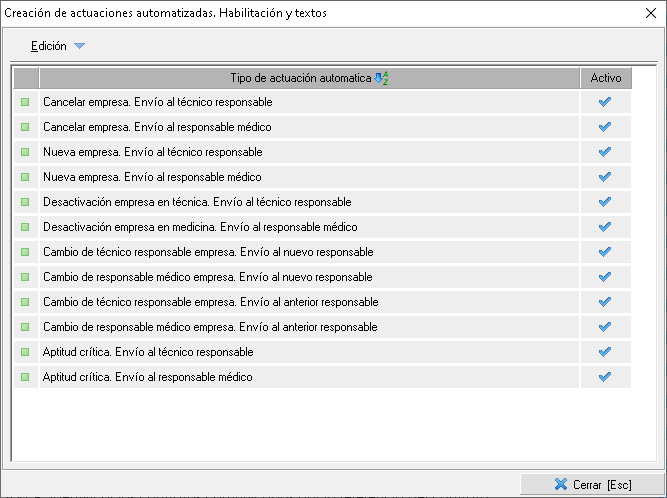The image size is (667, 498).
Task: Click green square beside 'Nueva empresa. Envío al responsable médico'
Action: 25,177
